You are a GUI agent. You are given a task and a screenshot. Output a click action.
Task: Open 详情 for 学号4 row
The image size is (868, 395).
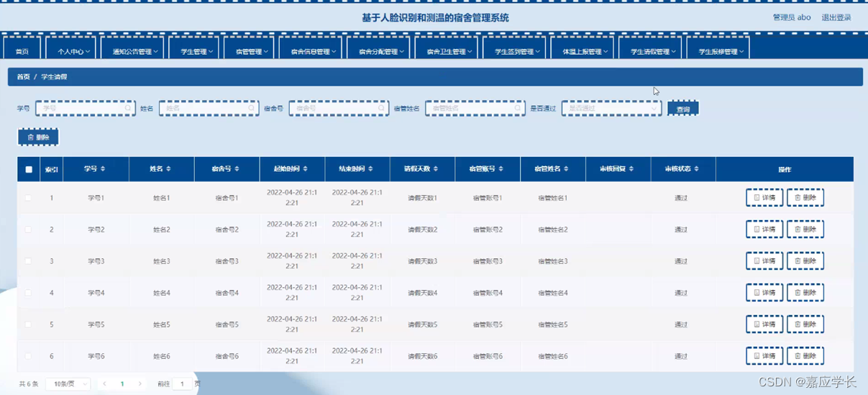click(764, 293)
